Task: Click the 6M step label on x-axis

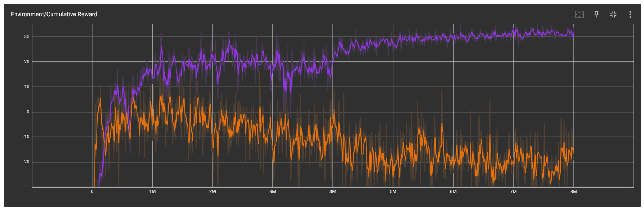Action: pyautogui.click(x=453, y=191)
